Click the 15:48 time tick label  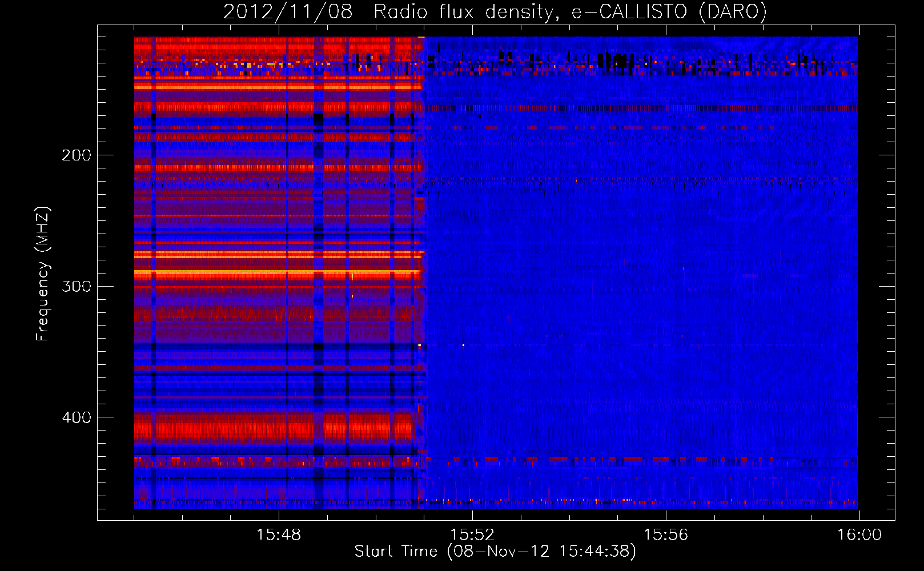point(279,535)
